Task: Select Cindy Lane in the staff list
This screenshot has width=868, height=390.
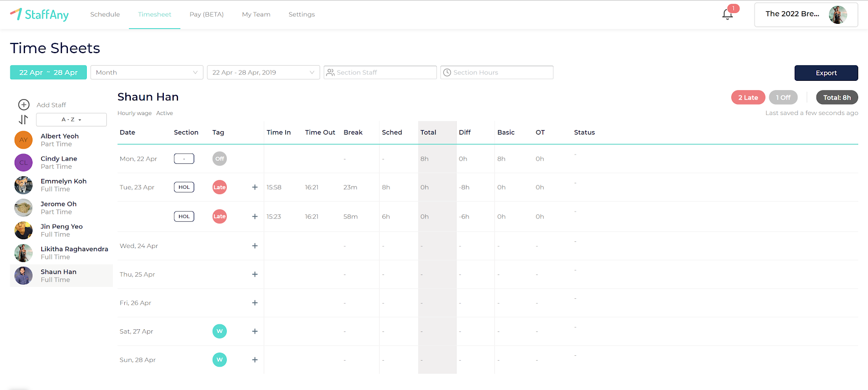Action: click(x=61, y=162)
